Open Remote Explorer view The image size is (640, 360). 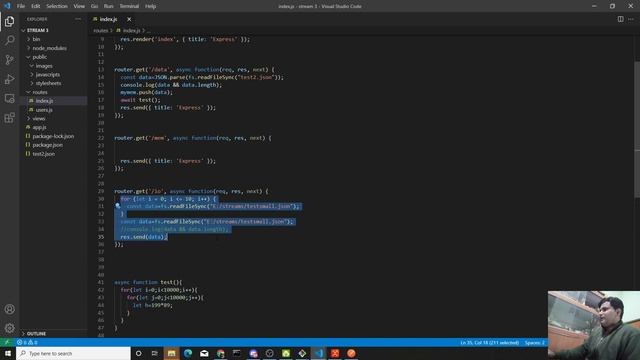pyautogui.click(x=9, y=98)
